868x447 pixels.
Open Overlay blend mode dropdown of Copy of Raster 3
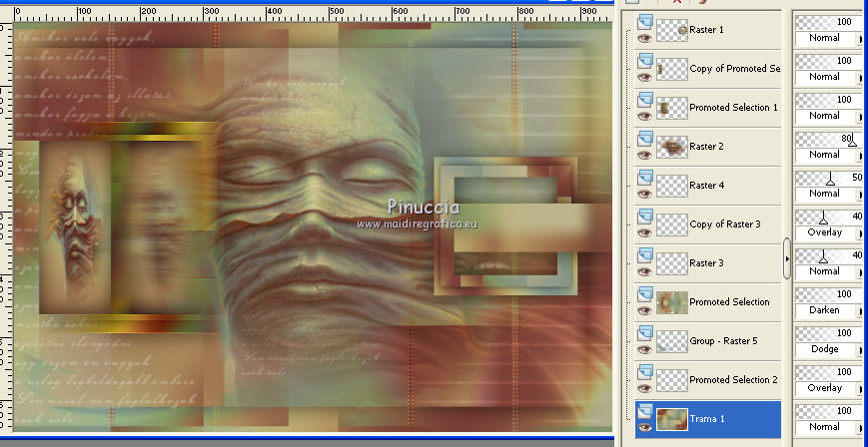point(829,232)
